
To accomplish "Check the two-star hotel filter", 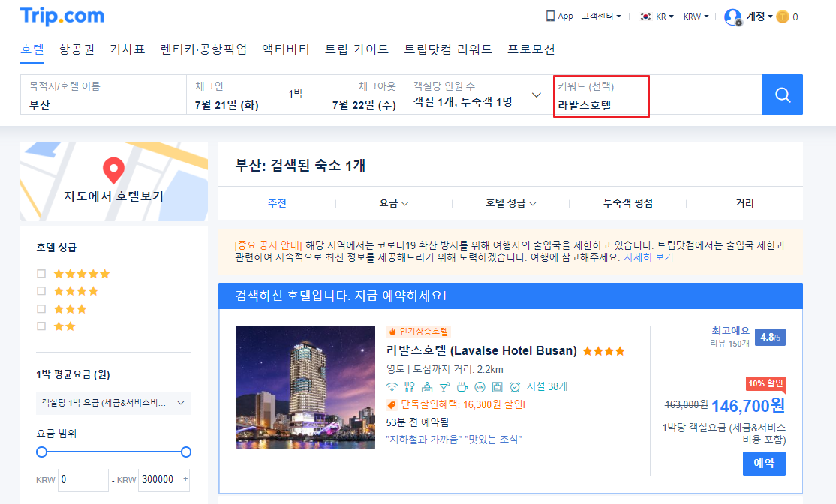I will coord(41,326).
